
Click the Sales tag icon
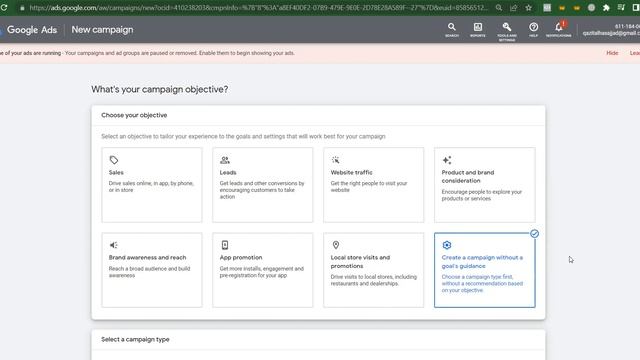(x=114, y=160)
